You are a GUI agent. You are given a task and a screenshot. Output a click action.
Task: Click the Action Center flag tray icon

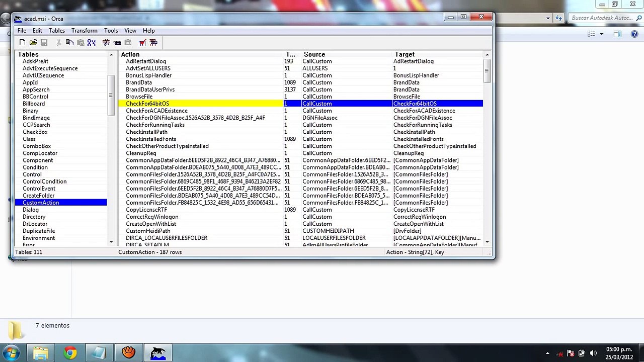[x=571, y=353]
